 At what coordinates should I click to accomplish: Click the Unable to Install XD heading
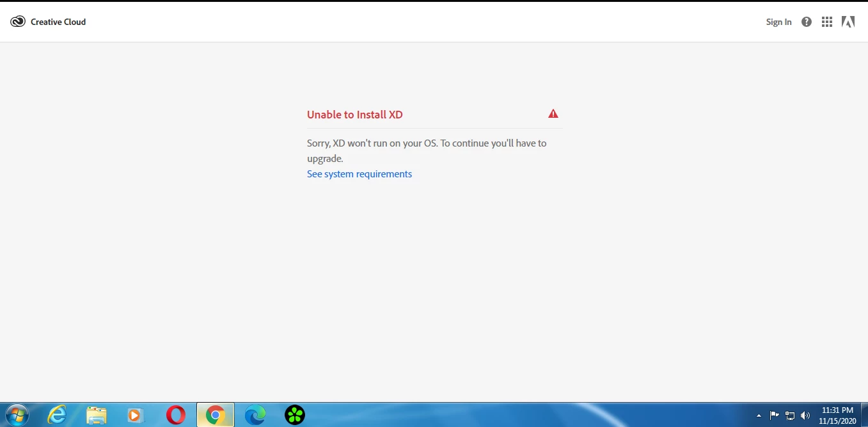point(355,115)
